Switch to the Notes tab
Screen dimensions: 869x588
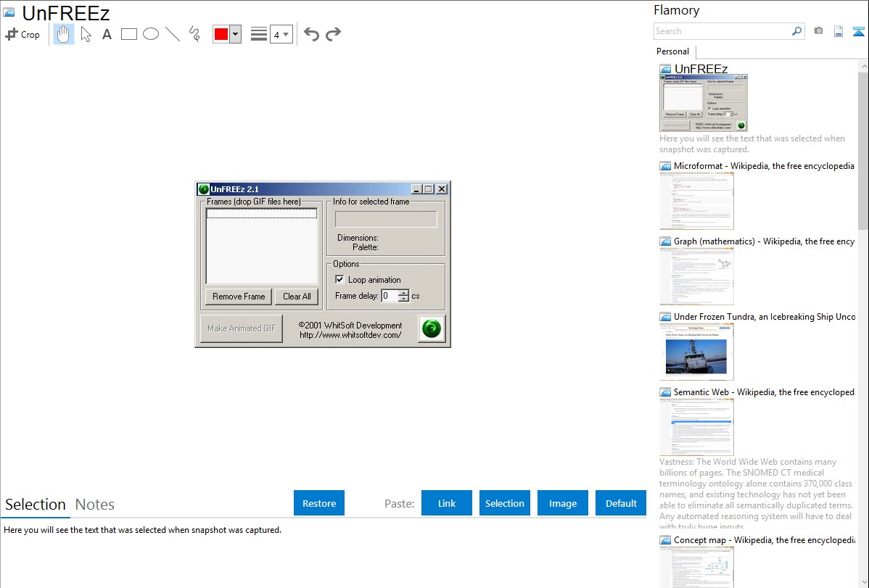coord(95,505)
